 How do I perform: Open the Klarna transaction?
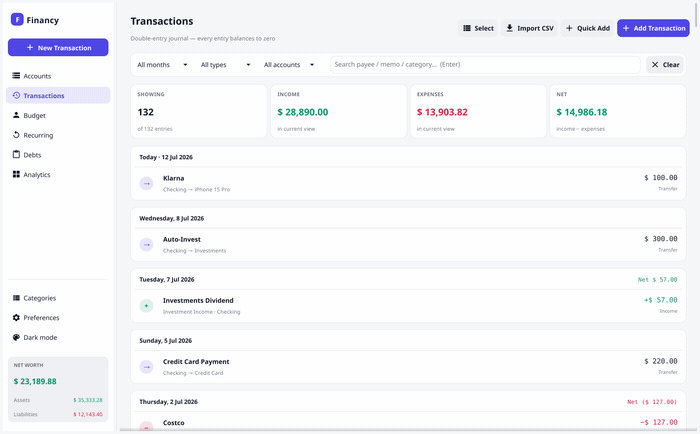click(x=408, y=184)
